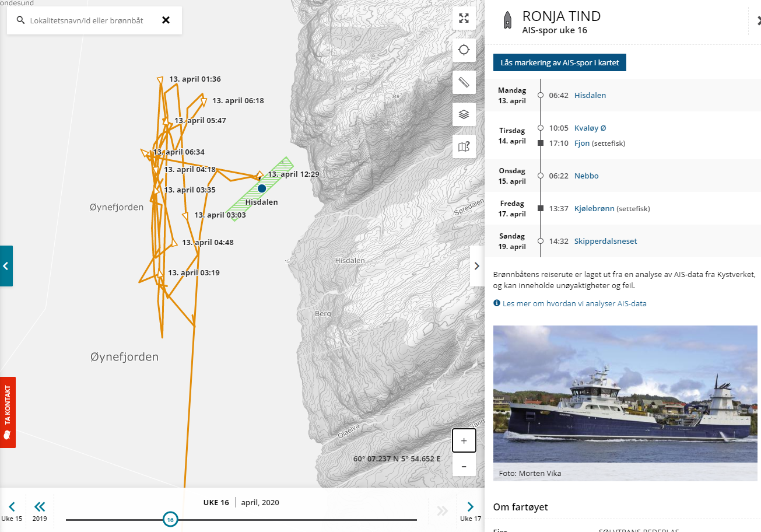Clear the search field with the X
This screenshot has height=532, width=761.
[x=166, y=20]
